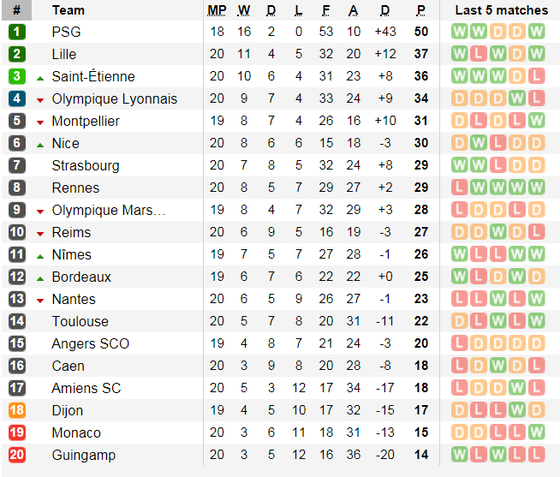Click the green up arrow beside Nîmes
The width and height of the screenshot is (560, 477).
point(40,257)
